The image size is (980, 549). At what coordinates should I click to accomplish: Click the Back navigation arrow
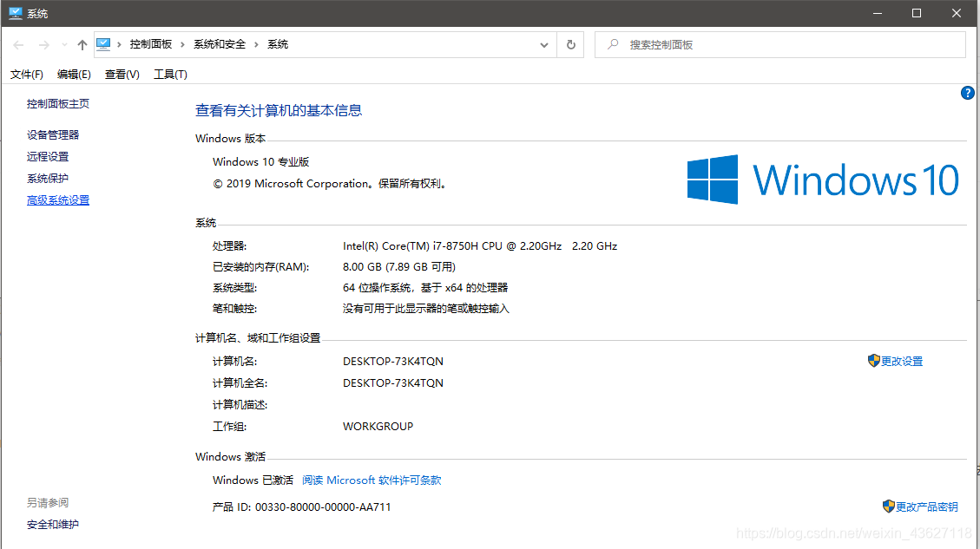pos(19,45)
